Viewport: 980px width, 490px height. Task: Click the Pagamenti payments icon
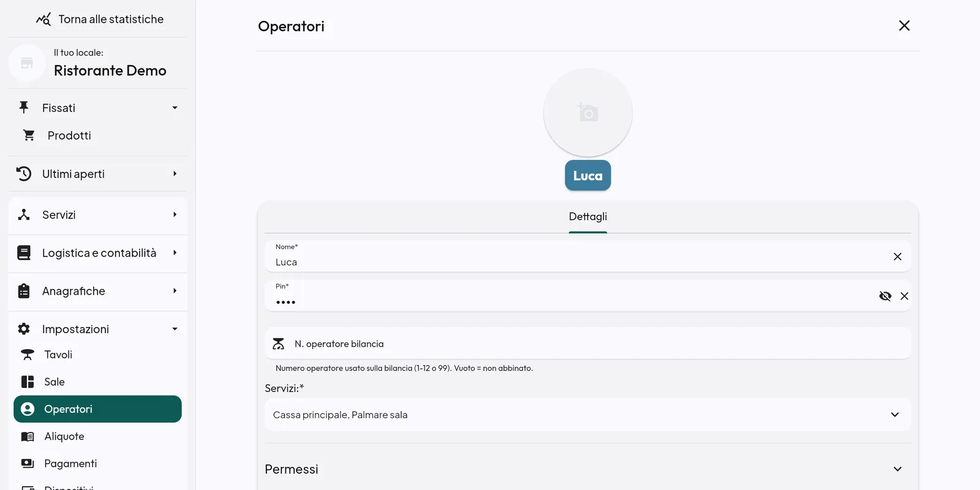click(x=28, y=464)
